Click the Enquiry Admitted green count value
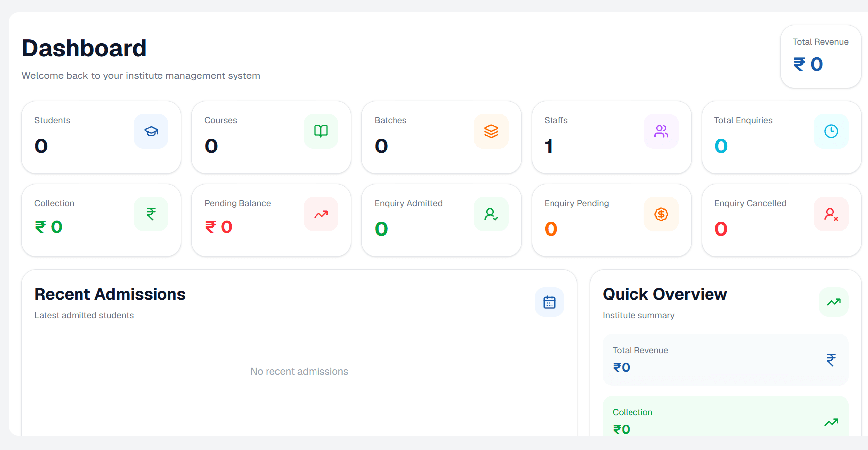The height and width of the screenshot is (450, 868). click(381, 229)
